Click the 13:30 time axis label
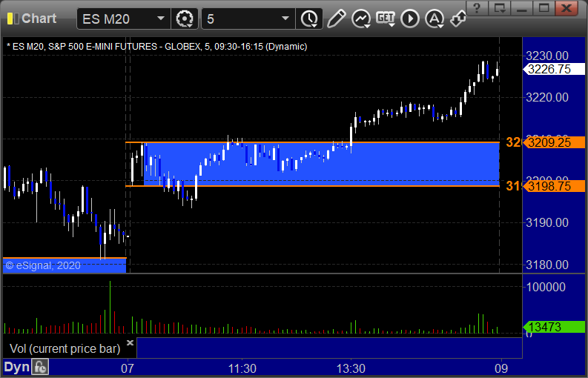 click(x=351, y=368)
